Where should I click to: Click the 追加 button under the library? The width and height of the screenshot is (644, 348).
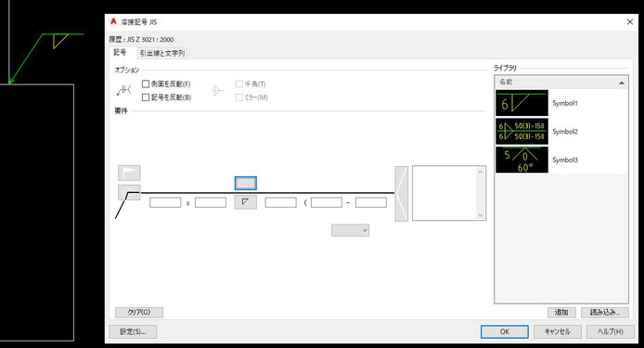(x=561, y=312)
